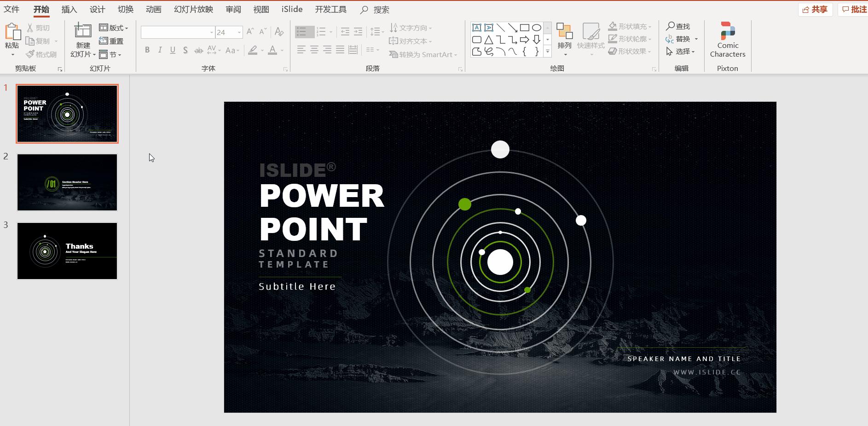Toggle Underline formatting
Screen dimensions: 868x426
pos(173,50)
